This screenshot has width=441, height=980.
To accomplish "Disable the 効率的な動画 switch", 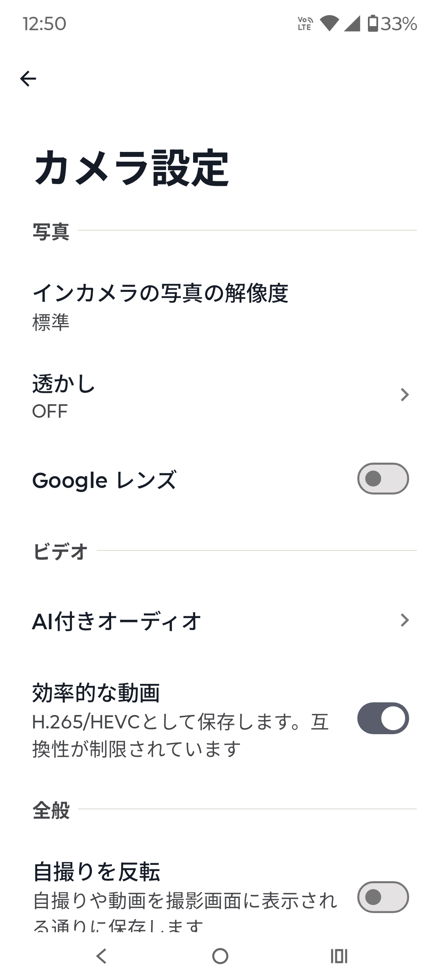I will 383,718.
